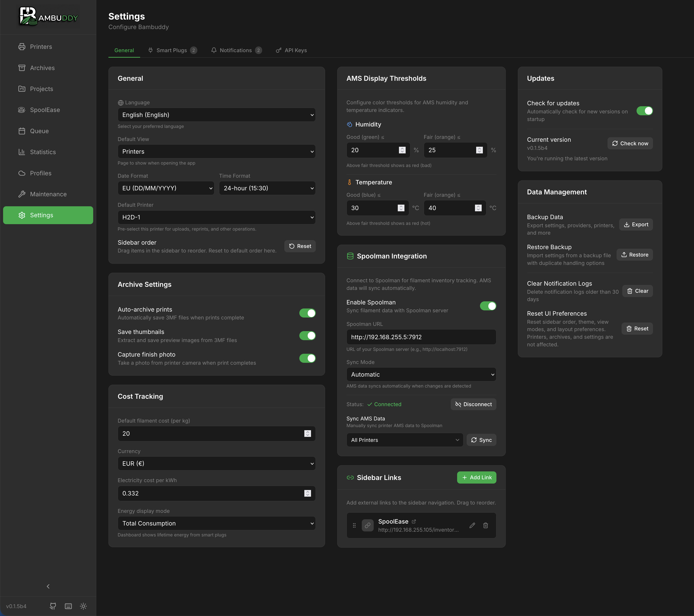
Task: Open SpoolEase in the sidebar
Action: click(x=48, y=110)
